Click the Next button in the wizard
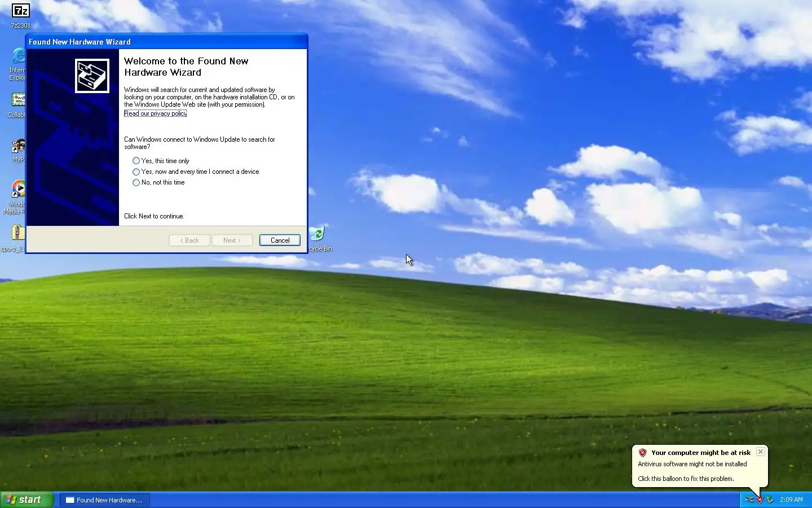 click(x=232, y=240)
